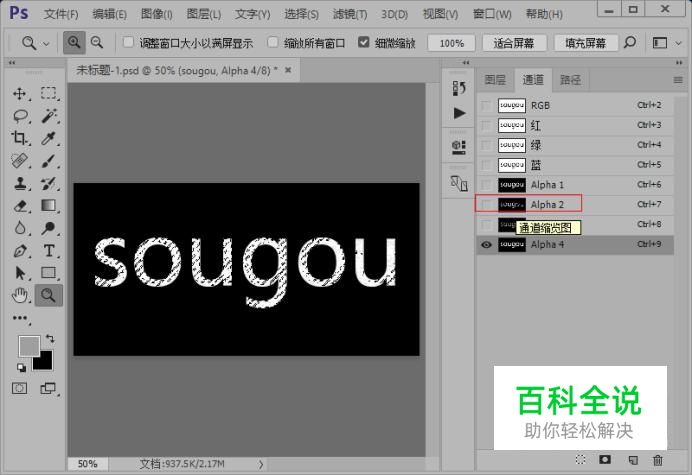Viewport: 692px width, 475px height.
Task: Show the Green channel visibility
Action: [x=486, y=145]
